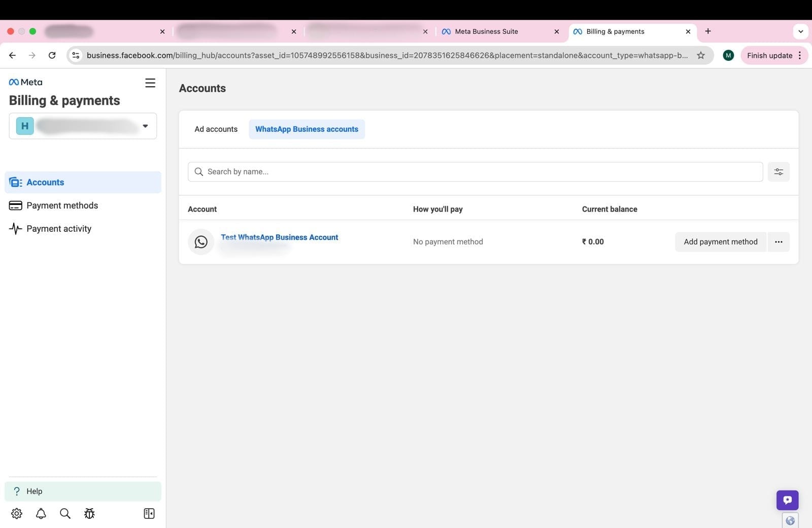Open search using the magnifier icon

(x=65, y=513)
